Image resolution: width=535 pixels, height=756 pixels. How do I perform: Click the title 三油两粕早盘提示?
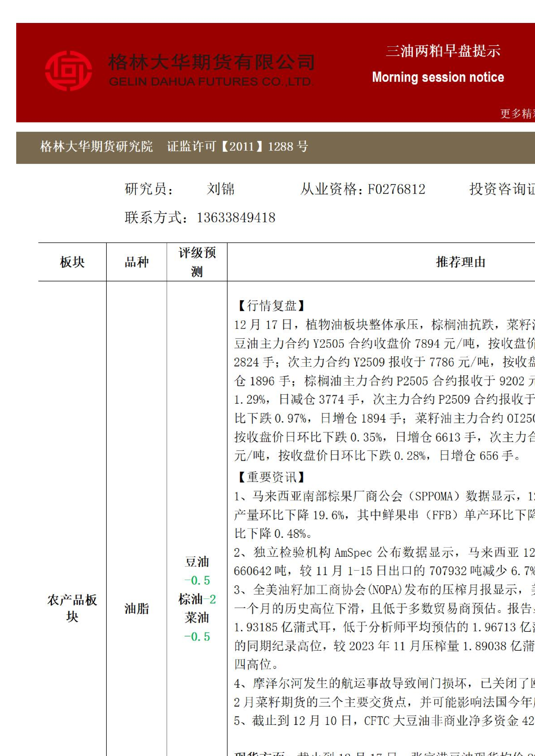pos(443,51)
